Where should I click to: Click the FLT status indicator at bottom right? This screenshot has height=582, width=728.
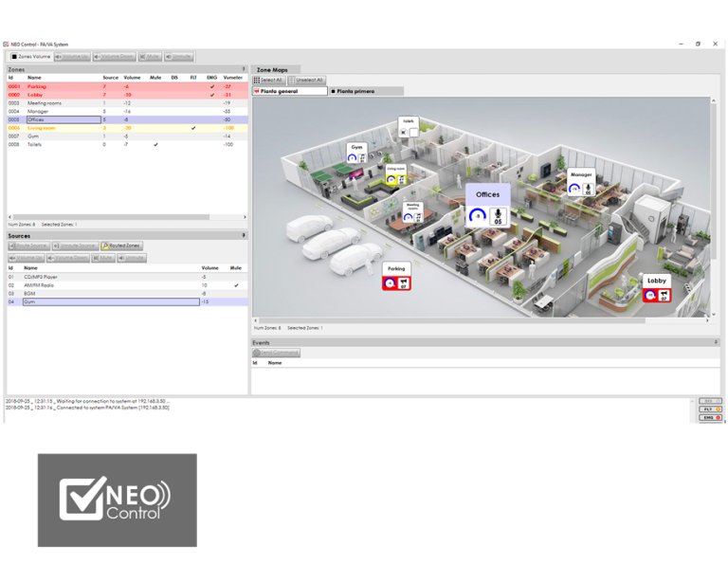point(711,409)
